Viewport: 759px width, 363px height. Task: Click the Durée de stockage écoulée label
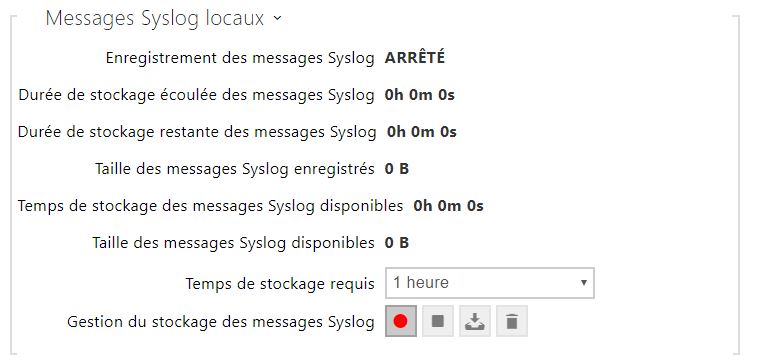(197, 95)
